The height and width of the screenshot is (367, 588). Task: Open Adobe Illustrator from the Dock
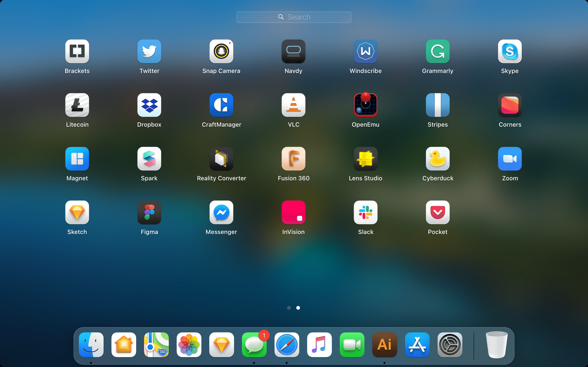pos(385,345)
